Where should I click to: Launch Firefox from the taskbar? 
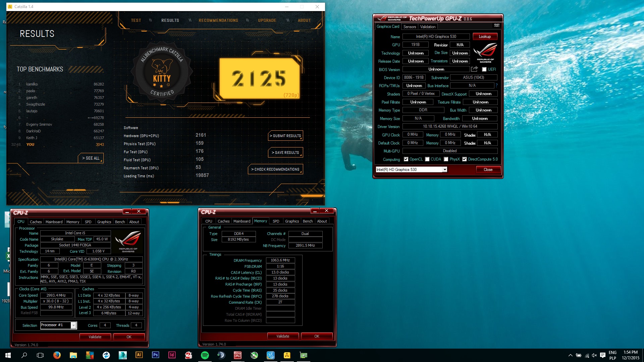click(57, 355)
